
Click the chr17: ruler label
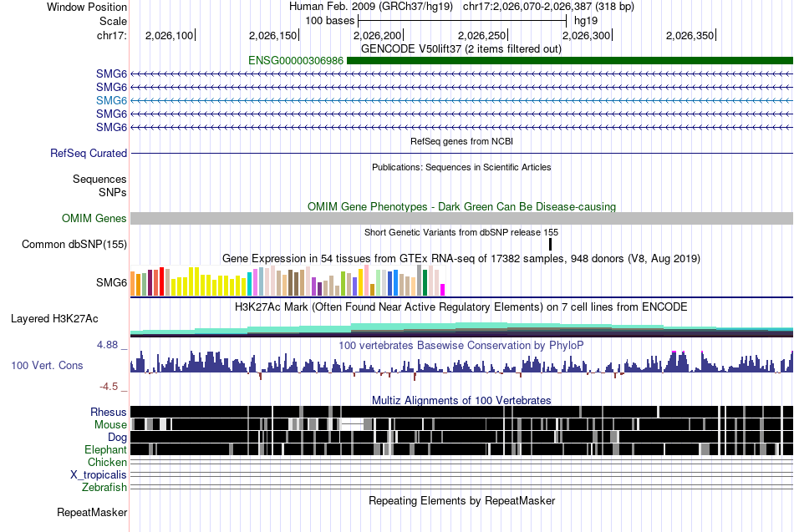point(112,35)
